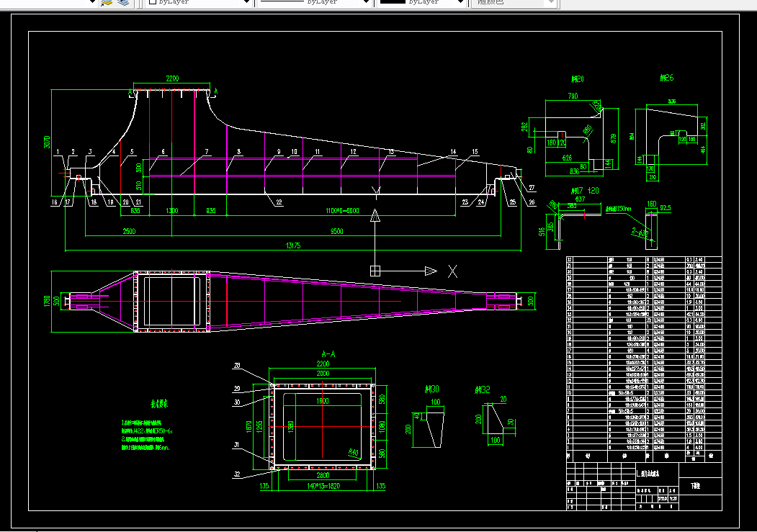Select the 516 dimension text
This screenshot has width=757, height=532.
click(x=542, y=232)
